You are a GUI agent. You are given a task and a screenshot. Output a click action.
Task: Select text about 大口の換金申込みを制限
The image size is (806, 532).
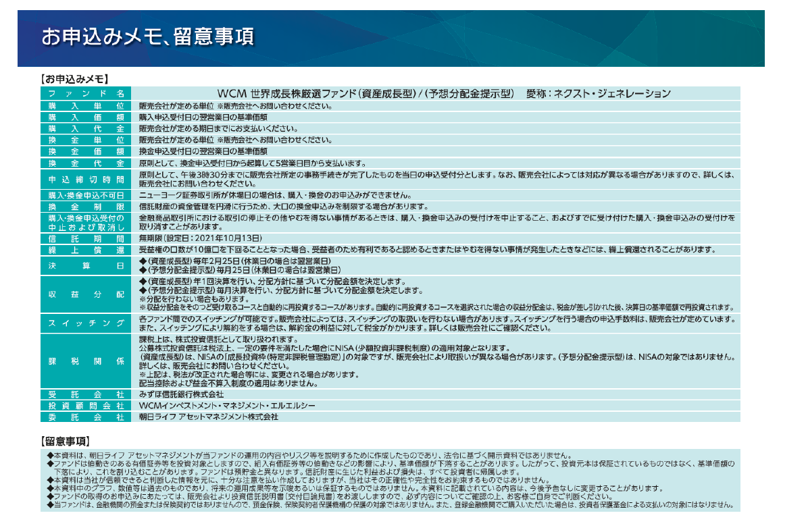click(x=284, y=207)
